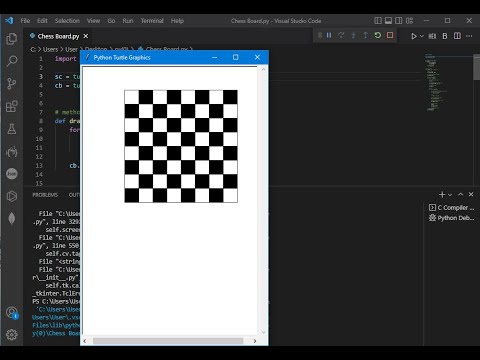The image size is (480, 360).
Task: Open the Accounts icon in activity bar
Action: tap(12, 313)
